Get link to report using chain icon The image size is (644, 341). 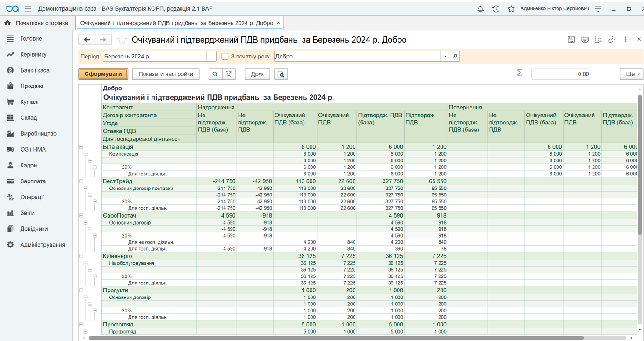[612, 40]
